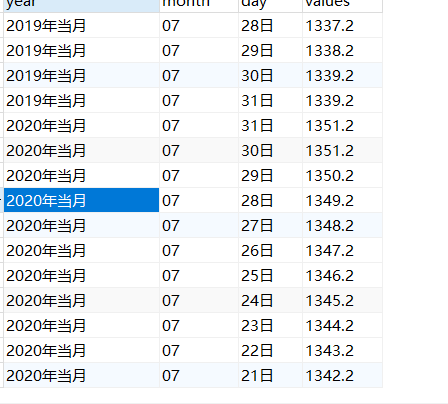This screenshot has height=404, width=448.
Task: Select the day cell 22日
Action: click(270, 350)
